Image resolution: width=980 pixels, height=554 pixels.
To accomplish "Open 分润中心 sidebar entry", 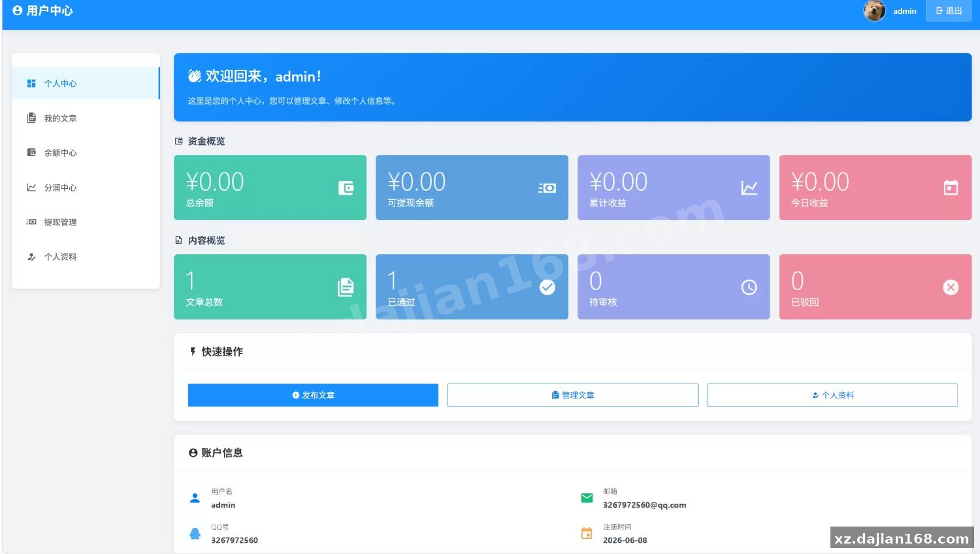I will pos(86,187).
